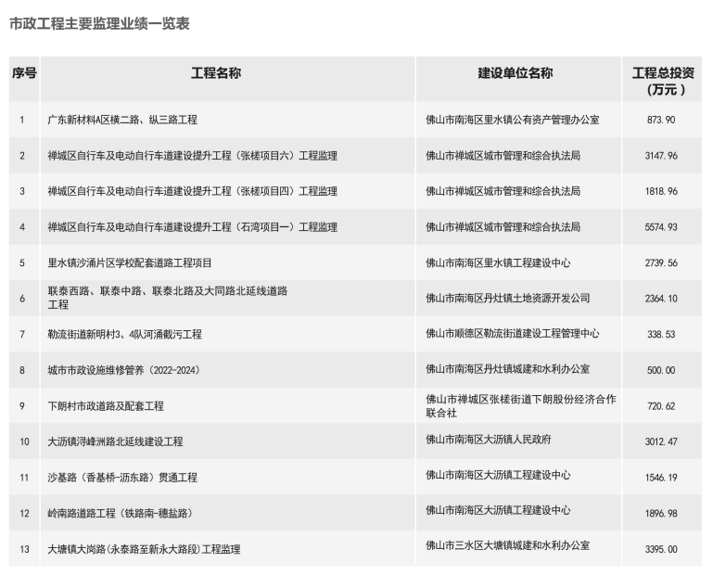Screen dimensions: 713x588
Task: Select investment value 338.53
Action: coord(661,334)
